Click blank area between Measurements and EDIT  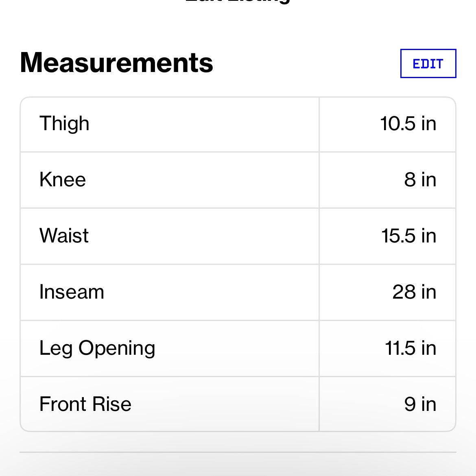click(x=305, y=63)
